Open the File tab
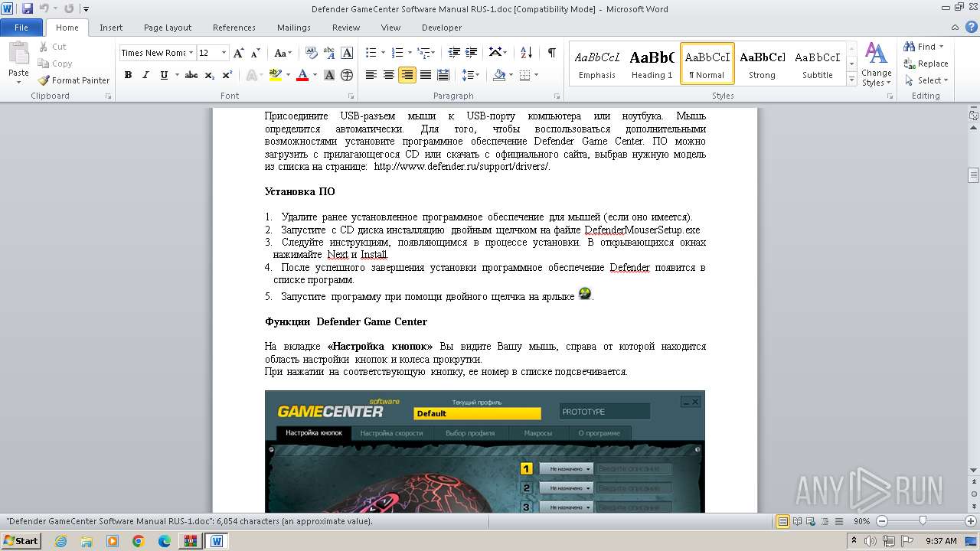 click(21, 28)
